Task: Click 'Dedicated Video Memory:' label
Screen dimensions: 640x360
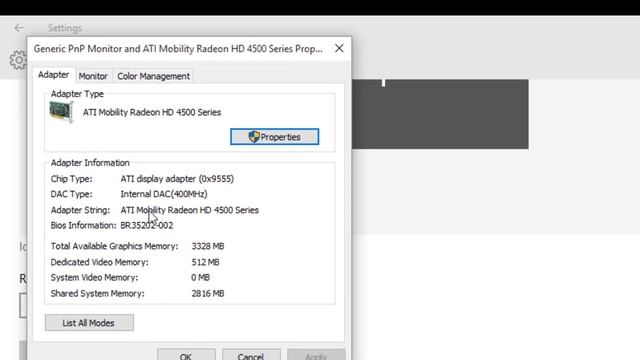Action: [x=100, y=262]
